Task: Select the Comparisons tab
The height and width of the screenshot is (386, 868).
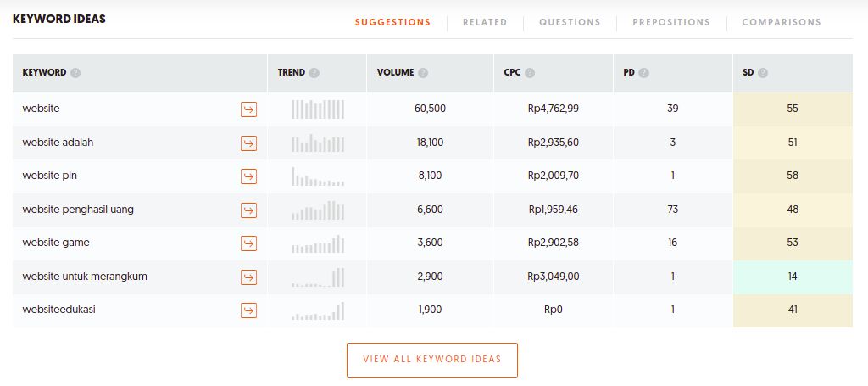Action: [x=782, y=22]
